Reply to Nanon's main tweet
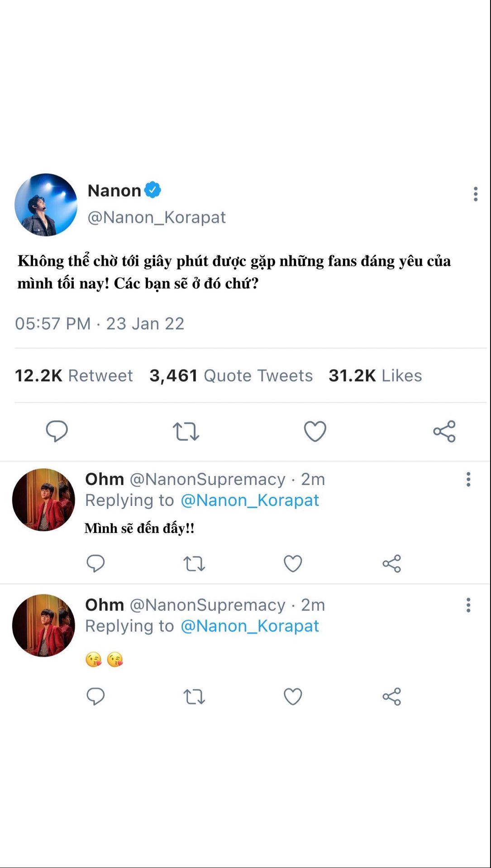The width and height of the screenshot is (491, 868). (x=57, y=431)
